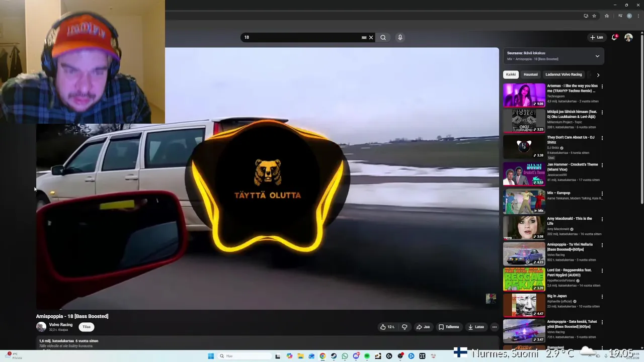The height and width of the screenshot is (362, 644).
Task: Click the Windows taskbar Hae search box
Action: pos(245,356)
